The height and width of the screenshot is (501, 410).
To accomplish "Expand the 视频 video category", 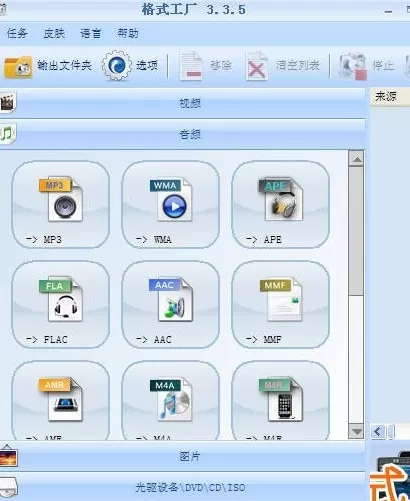I will 183,103.
